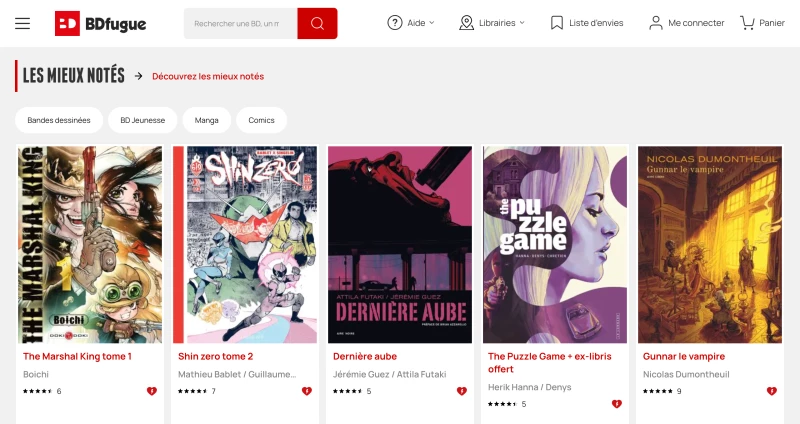Add Gunnar le vampire to favorites heart
800x424 pixels.
click(x=772, y=391)
